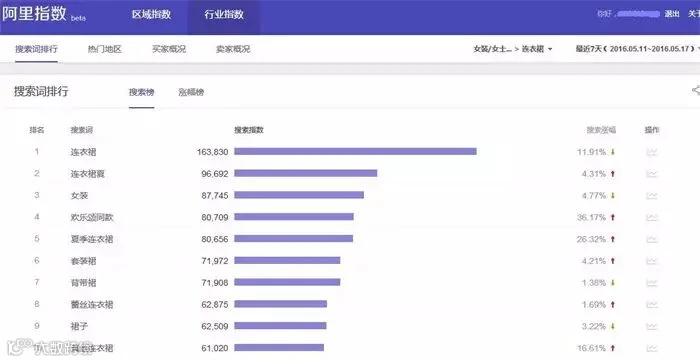Click trend chart icon for 裙子 row
Screen dimensions: 700x362
[x=652, y=326]
